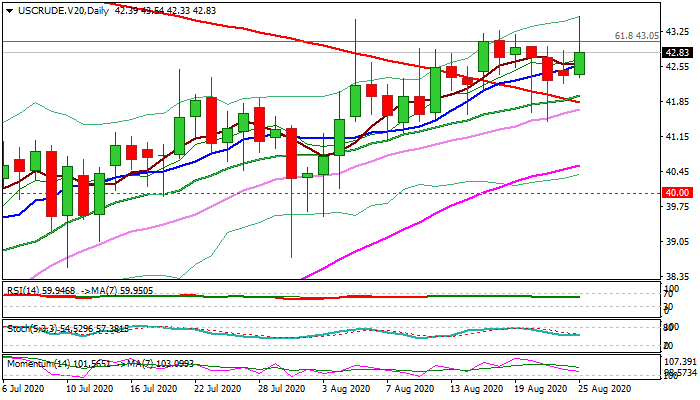700x400 pixels.
Task: Select the RSI(14) 59.9468 indicator label
Action: [x=41, y=291]
